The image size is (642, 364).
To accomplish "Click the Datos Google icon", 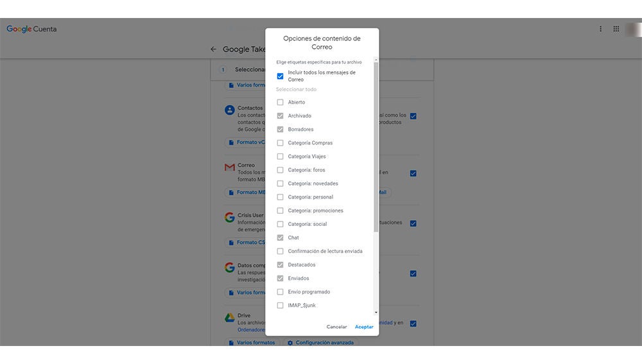I will tap(229, 267).
